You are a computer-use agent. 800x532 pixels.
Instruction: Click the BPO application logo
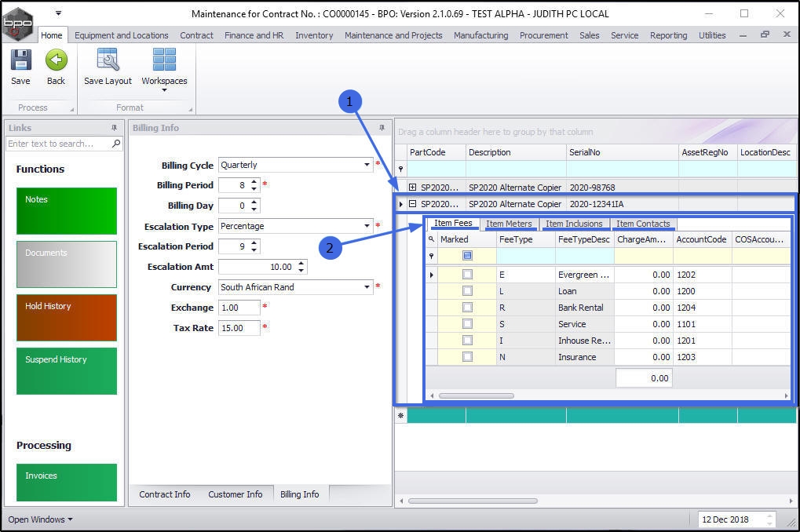click(17, 23)
